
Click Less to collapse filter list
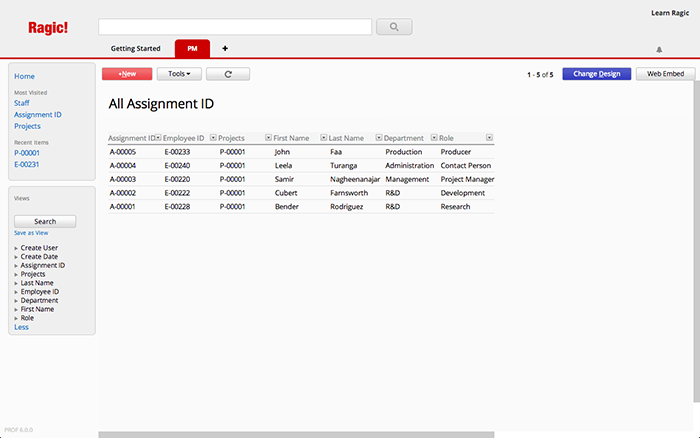point(21,327)
